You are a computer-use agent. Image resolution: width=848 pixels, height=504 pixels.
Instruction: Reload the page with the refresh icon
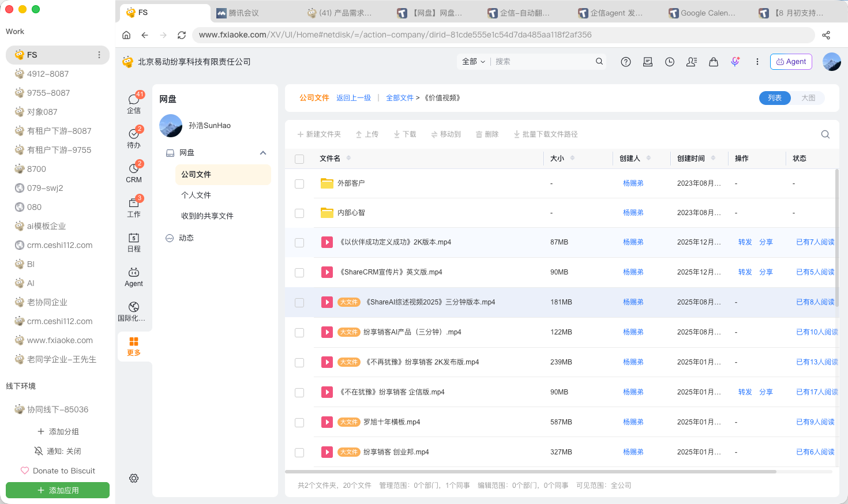coord(182,35)
